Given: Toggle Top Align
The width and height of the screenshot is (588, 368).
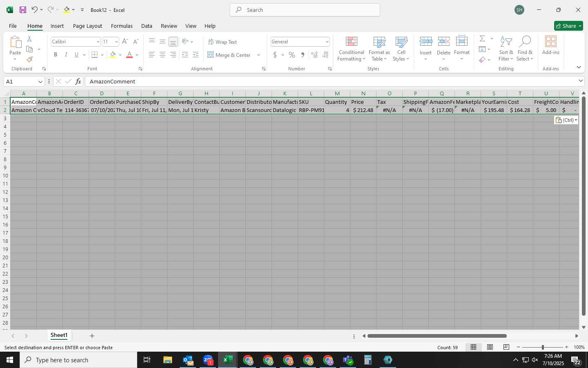Looking at the screenshot, I should pyautogui.click(x=152, y=42).
